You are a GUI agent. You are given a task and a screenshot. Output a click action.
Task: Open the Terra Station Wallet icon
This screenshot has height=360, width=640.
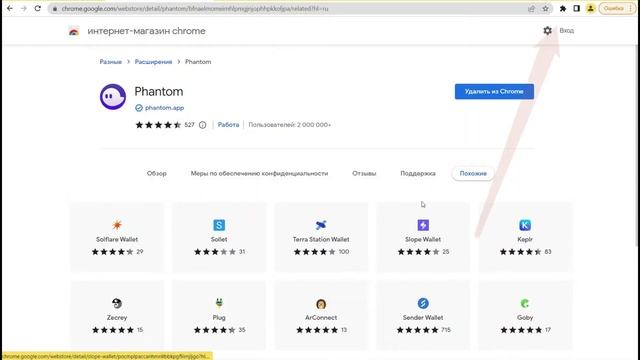(321, 225)
